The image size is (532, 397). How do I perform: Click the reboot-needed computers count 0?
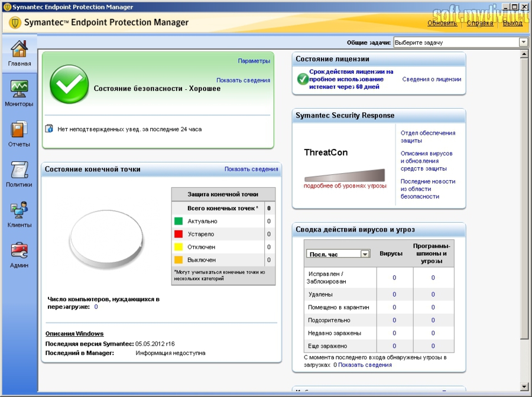point(96,307)
